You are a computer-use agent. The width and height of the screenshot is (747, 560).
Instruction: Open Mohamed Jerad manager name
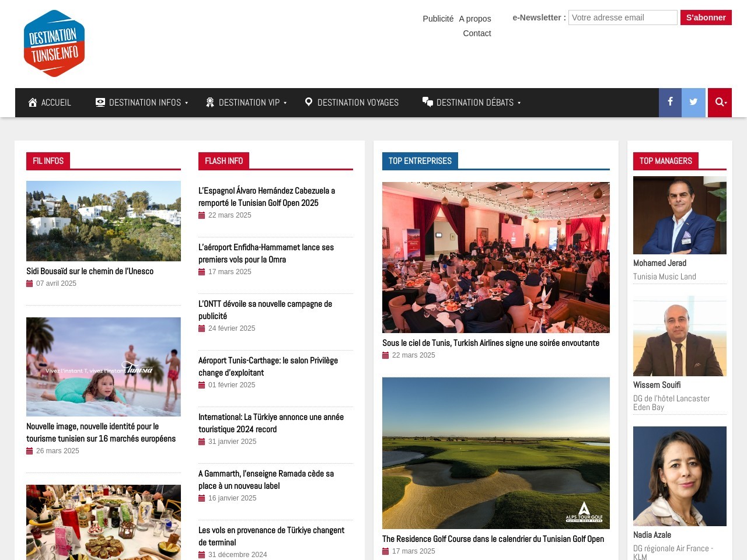[660, 263]
